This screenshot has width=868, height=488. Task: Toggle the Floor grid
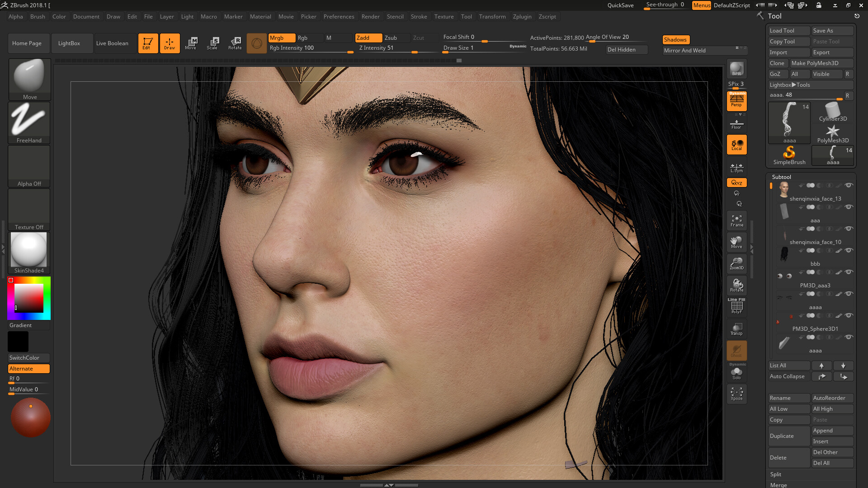[736, 124]
